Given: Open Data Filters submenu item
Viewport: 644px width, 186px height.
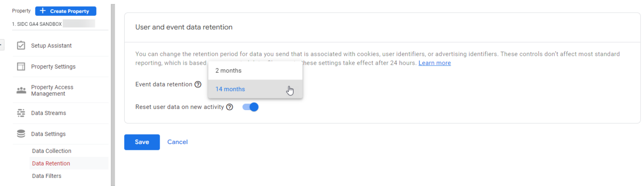Looking at the screenshot, I should [x=47, y=176].
